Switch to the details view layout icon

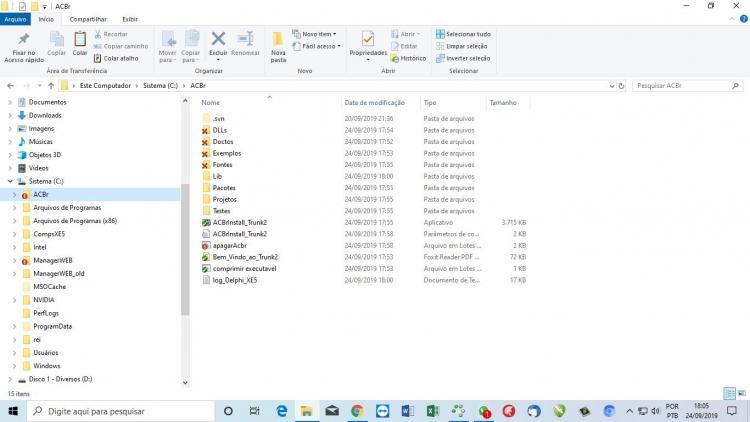[729, 393]
